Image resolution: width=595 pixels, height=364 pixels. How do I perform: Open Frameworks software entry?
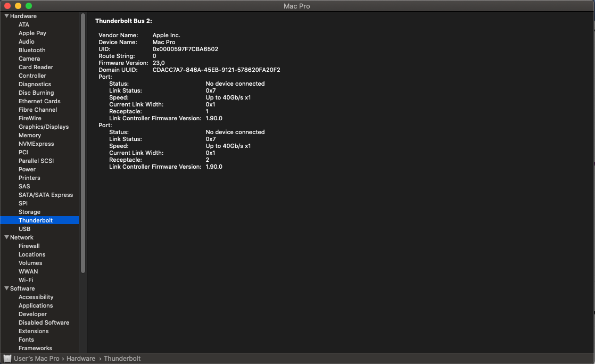35,348
